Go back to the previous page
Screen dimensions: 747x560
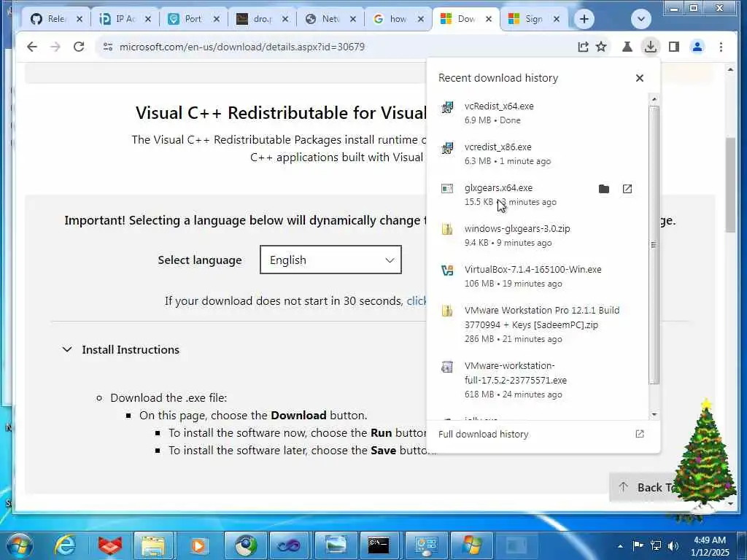click(x=32, y=47)
